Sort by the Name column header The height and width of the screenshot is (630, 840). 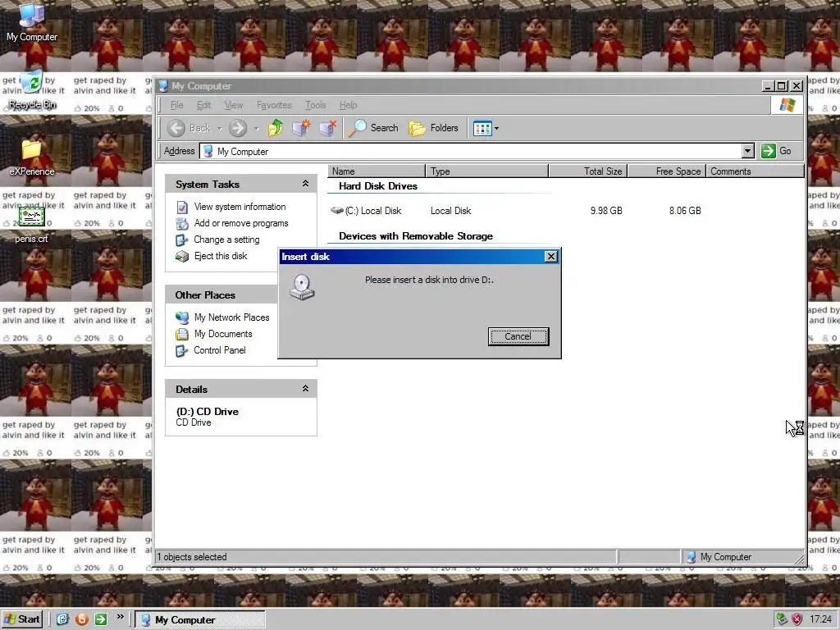click(x=376, y=171)
